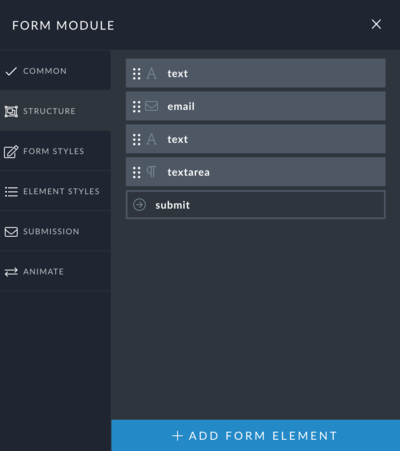The image size is (400, 451).
Task: Click the drag handle of the second text element
Action: 137,140
